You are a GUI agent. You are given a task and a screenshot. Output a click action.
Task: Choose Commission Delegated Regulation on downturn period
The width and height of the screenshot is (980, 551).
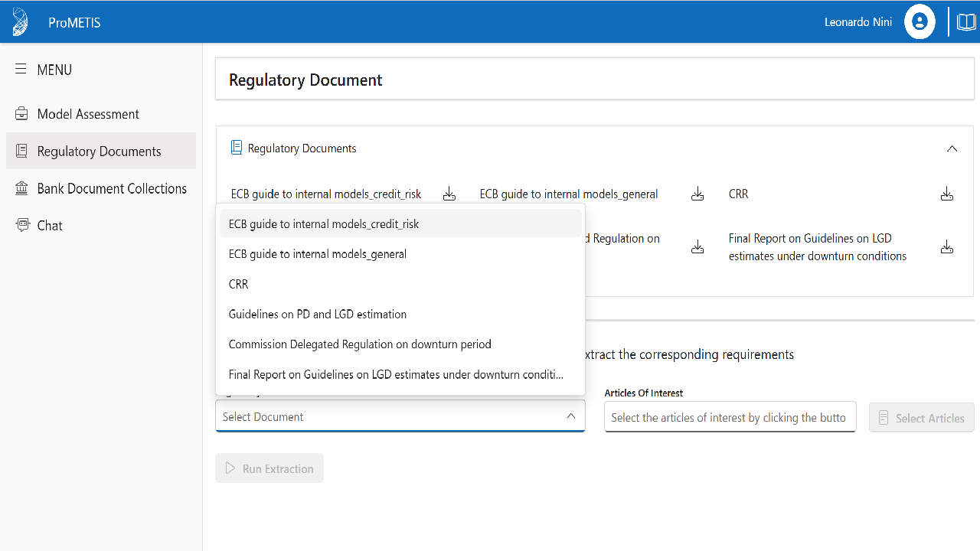click(x=400, y=344)
